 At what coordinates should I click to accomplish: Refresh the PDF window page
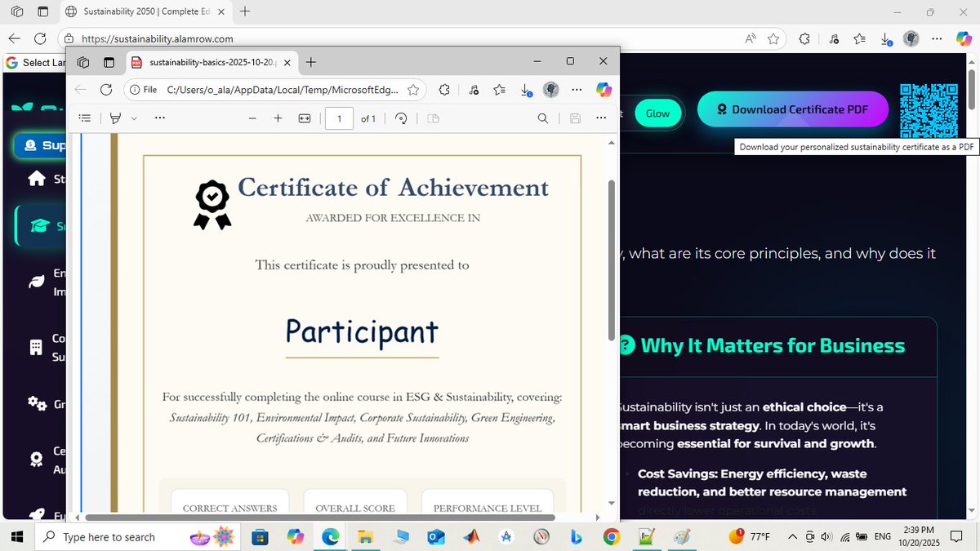(x=106, y=90)
